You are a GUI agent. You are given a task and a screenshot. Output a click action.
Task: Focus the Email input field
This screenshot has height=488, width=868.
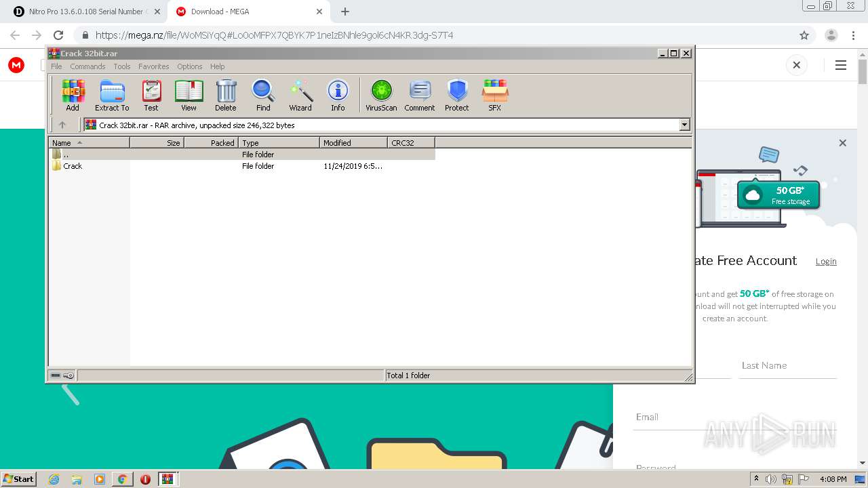pyautogui.click(x=735, y=417)
